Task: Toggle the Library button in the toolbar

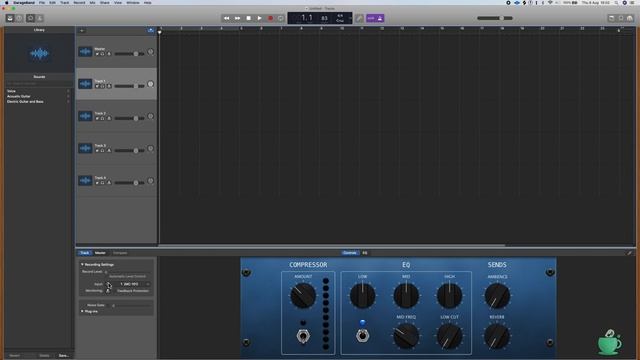Action: pos(10,18)
